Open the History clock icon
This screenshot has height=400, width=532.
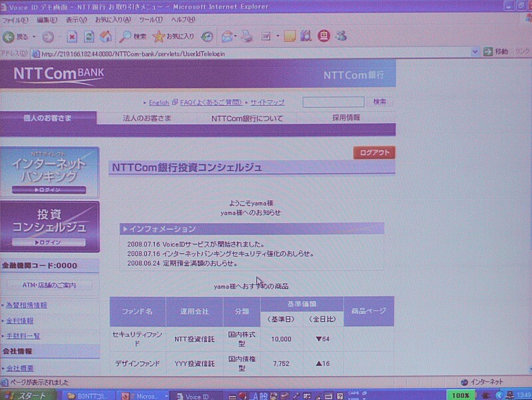pyautogui.click(x=207, y=37)
